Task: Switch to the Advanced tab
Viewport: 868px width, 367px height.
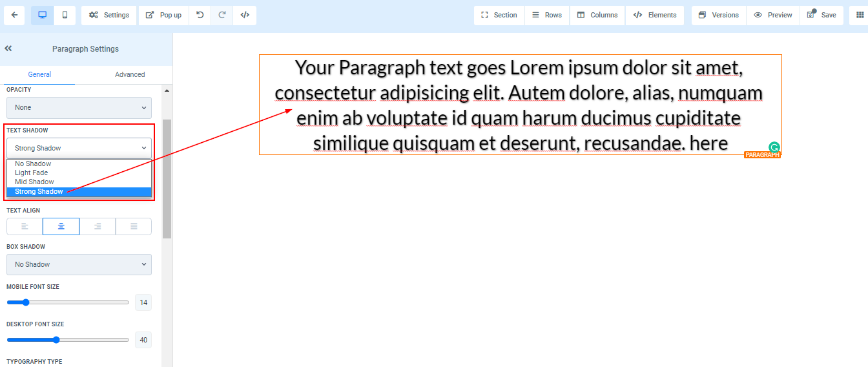Action: point(130,74)
